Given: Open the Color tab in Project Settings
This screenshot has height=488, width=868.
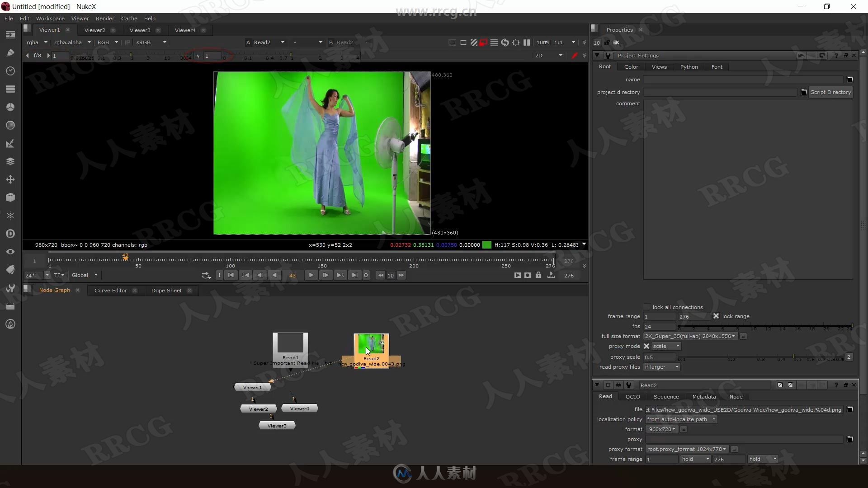Looking at the screenshot, I should tap(631, 67).
